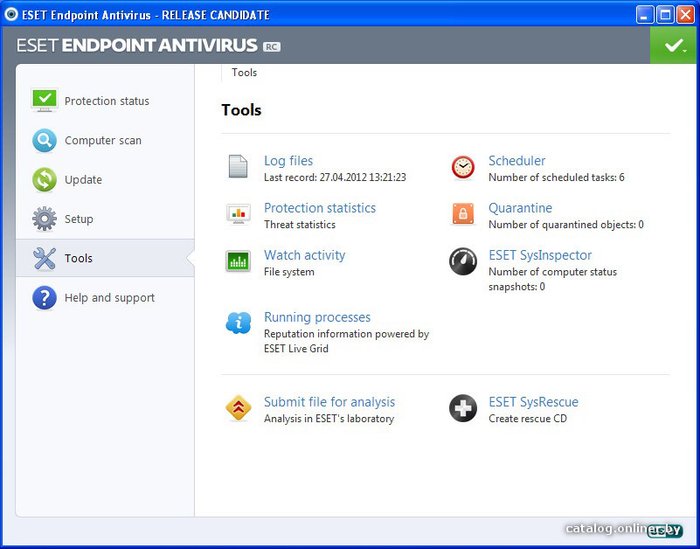Go to Computer scan in sidebar
Image resolution: width=700 pixels, height=549 pixels.
click(103, 141)
